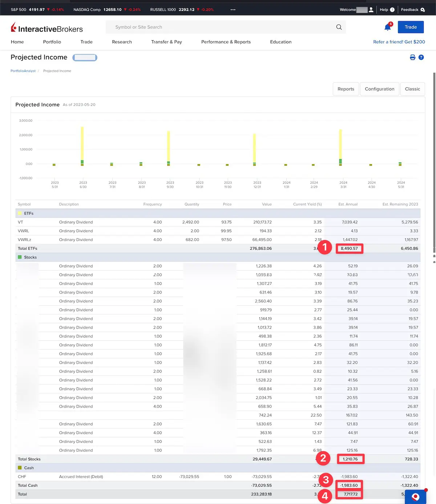Click the S&P 500 ticker
Image resolution: width=436 pixels, height=504 pixels.
pos(37,10)
